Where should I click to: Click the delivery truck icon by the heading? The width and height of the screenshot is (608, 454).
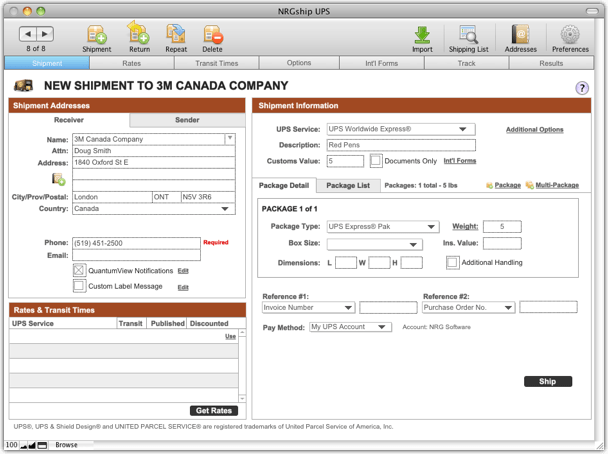tap(23, 85)
